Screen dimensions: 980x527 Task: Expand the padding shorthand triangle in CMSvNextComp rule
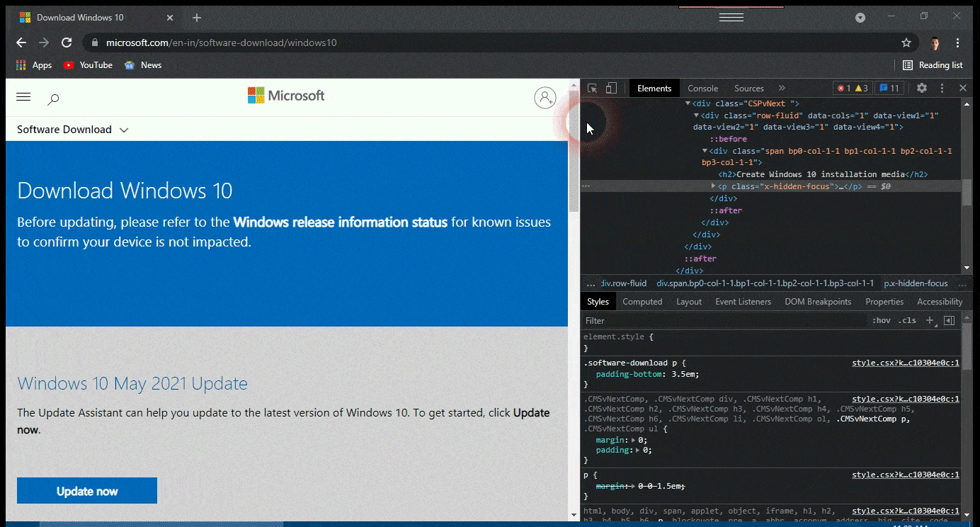(639, 450)
